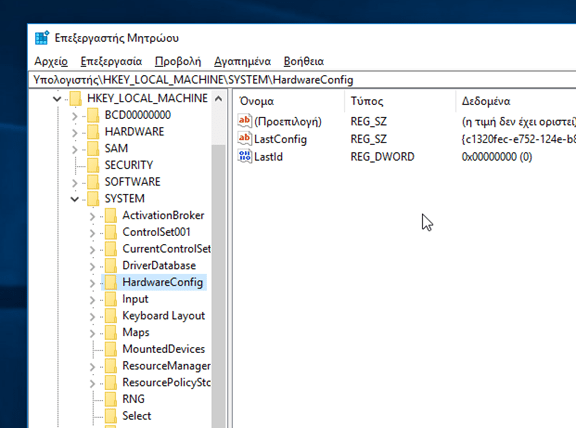Select the LastConfig value name
Image resolution: width=576 pixels, height=428 pixels.
tap(280, 139)
